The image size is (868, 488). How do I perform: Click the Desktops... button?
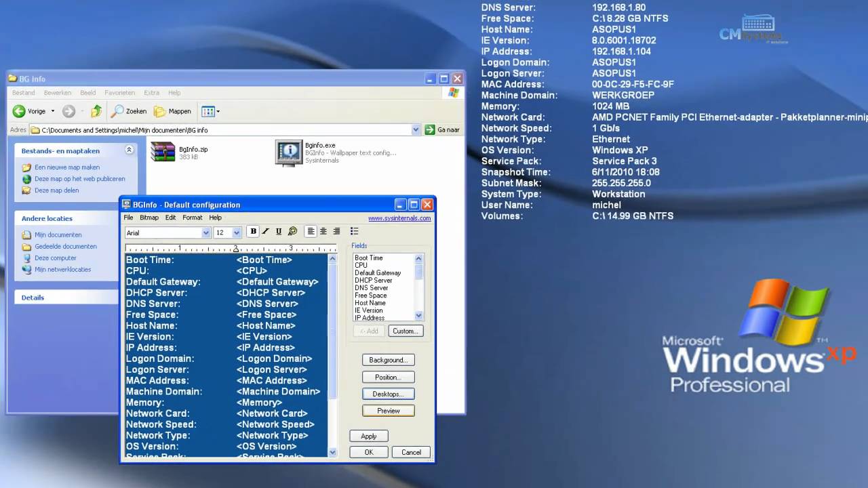click(388, 394)
